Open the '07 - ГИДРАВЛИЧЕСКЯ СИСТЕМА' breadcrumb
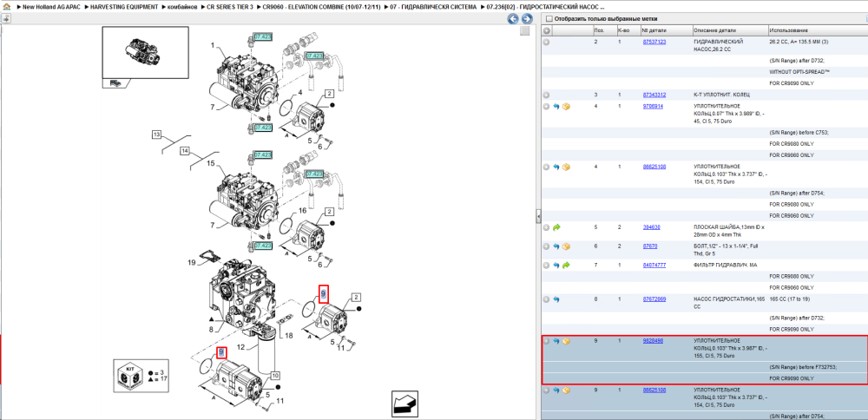The height and width of the screenshot is (420, 868). coord(432,7)
